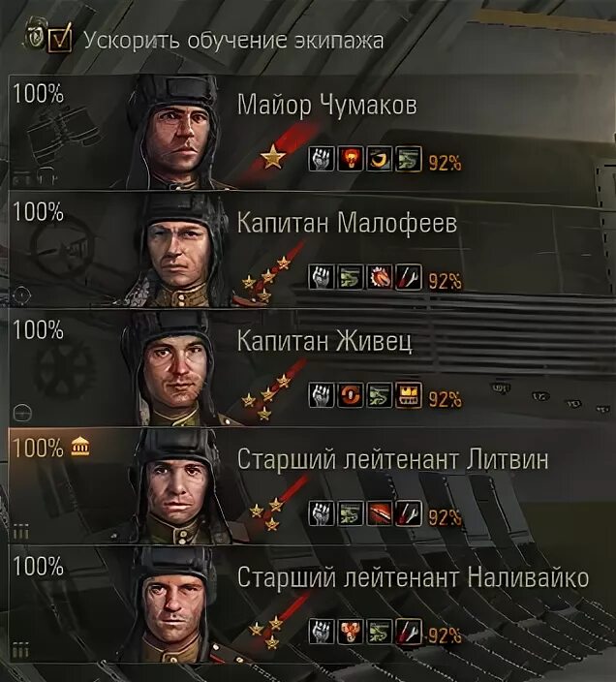Click Майор Чумаков's Brothers in Arms fist icon
Viewport: 616px width, 682px height.
tap(322, 158)
